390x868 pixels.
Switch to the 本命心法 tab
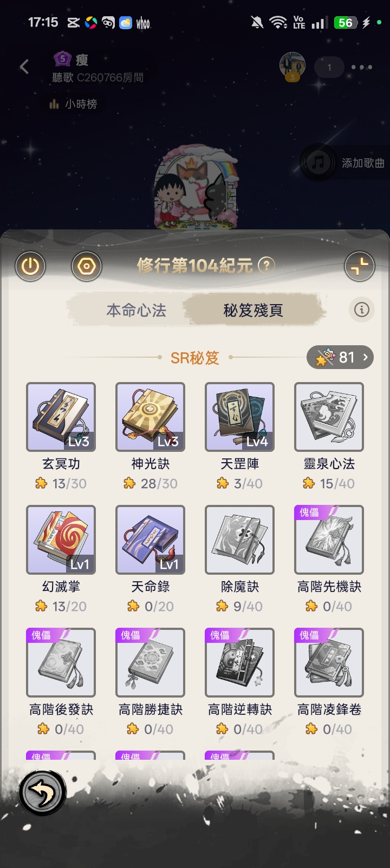(x=136, y=310)
